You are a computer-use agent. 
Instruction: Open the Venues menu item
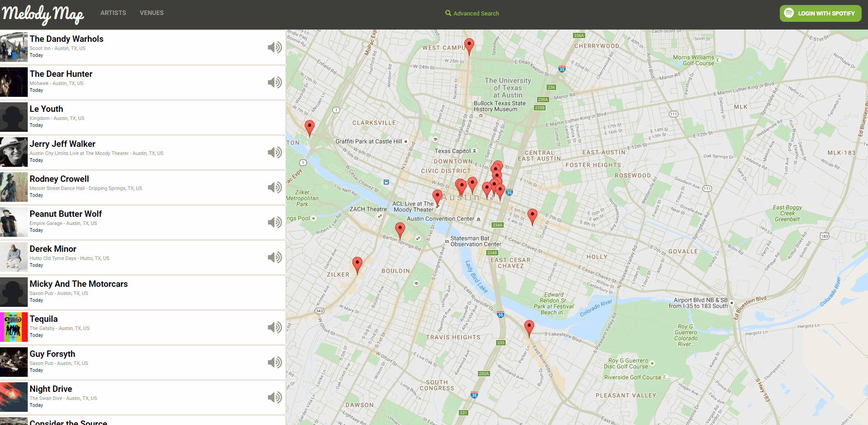tap(151, 13)
